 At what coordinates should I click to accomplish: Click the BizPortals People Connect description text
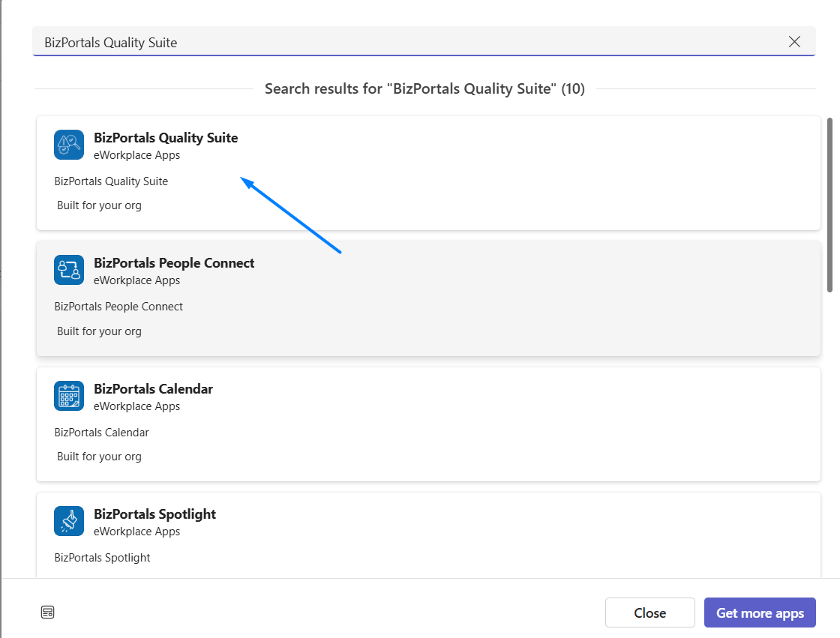click(x=118, y=307)
